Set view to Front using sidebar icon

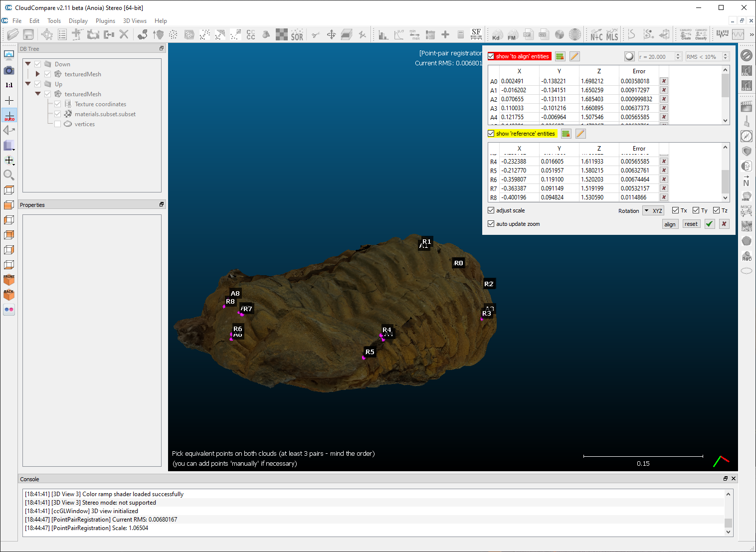point(9,281)
